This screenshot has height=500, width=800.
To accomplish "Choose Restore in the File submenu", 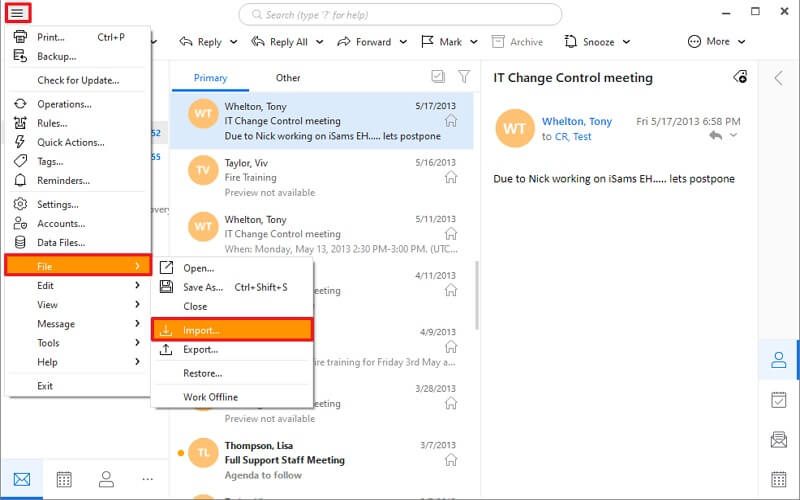I will point(232,373).
